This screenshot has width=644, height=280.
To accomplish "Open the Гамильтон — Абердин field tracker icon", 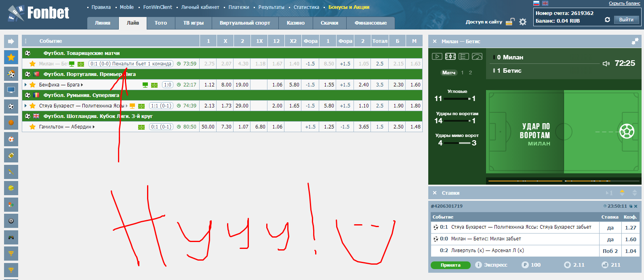I will pyautogui.click(x=141, y=127).
